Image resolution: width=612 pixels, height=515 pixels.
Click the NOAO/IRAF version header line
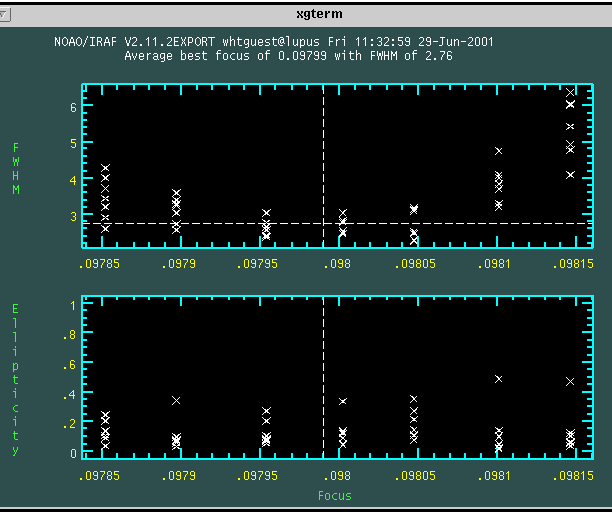point(273,42)
